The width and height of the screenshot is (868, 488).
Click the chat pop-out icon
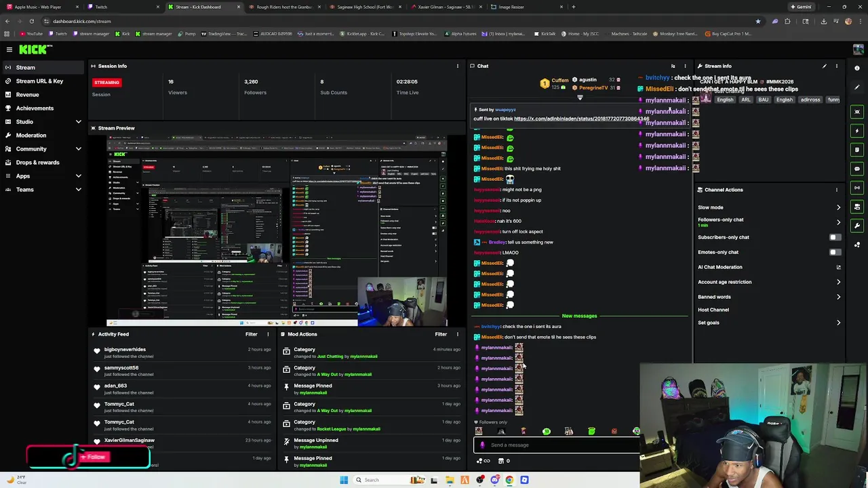[673, 66]
